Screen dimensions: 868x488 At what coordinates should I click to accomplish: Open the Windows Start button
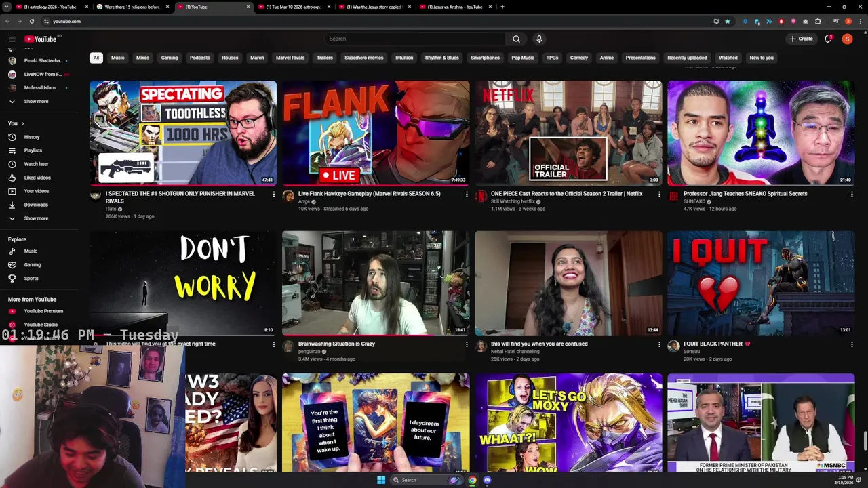tap(381, 480)
